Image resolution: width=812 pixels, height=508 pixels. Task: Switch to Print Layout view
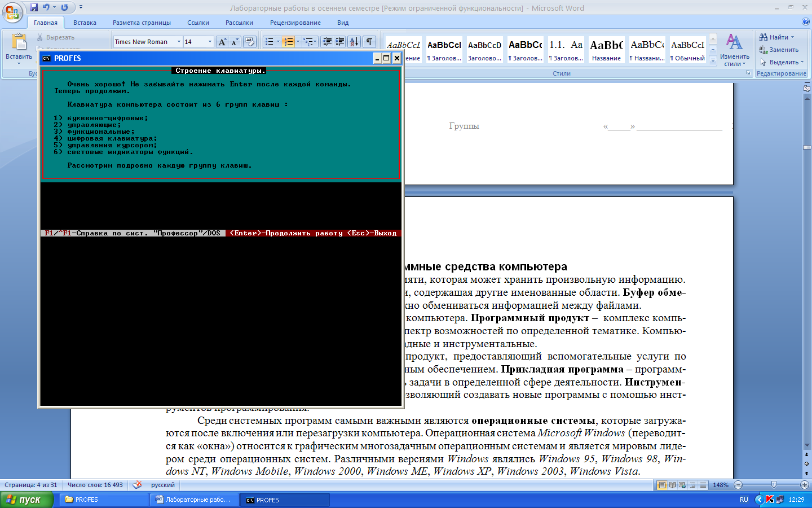(x=662, y=485)
